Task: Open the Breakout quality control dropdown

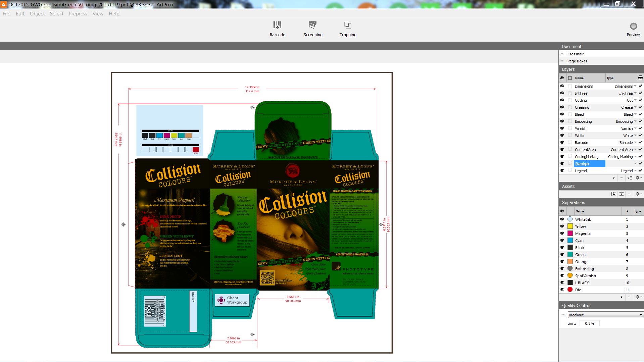Action: 605,315
